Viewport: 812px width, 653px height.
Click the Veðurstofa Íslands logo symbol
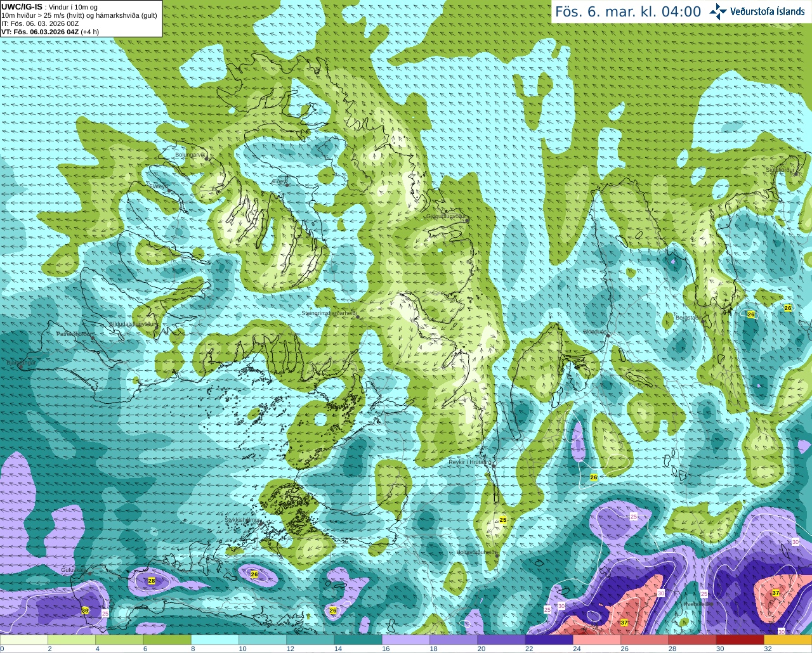[x=718, y=11]
